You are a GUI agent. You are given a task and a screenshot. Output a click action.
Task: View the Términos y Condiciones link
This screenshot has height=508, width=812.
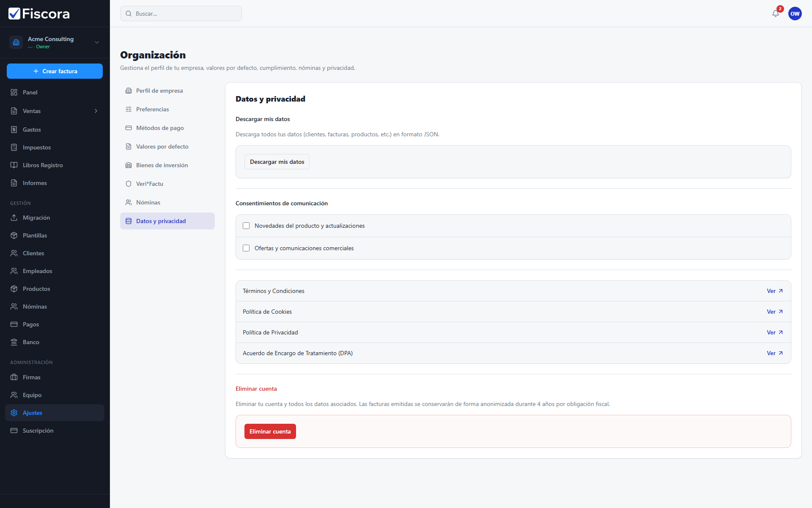pos(775,291)
